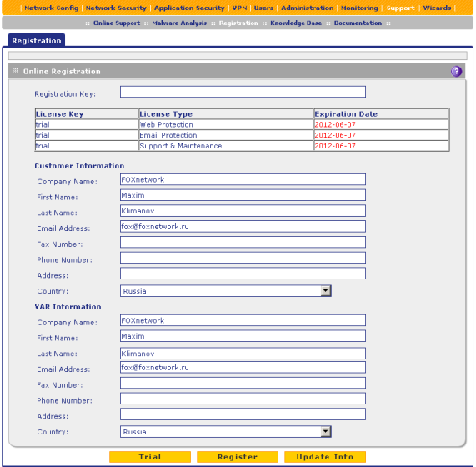
Task: Open the Knowledge Base submenu link
Action: pyautogui.click(x=296, y=23)
